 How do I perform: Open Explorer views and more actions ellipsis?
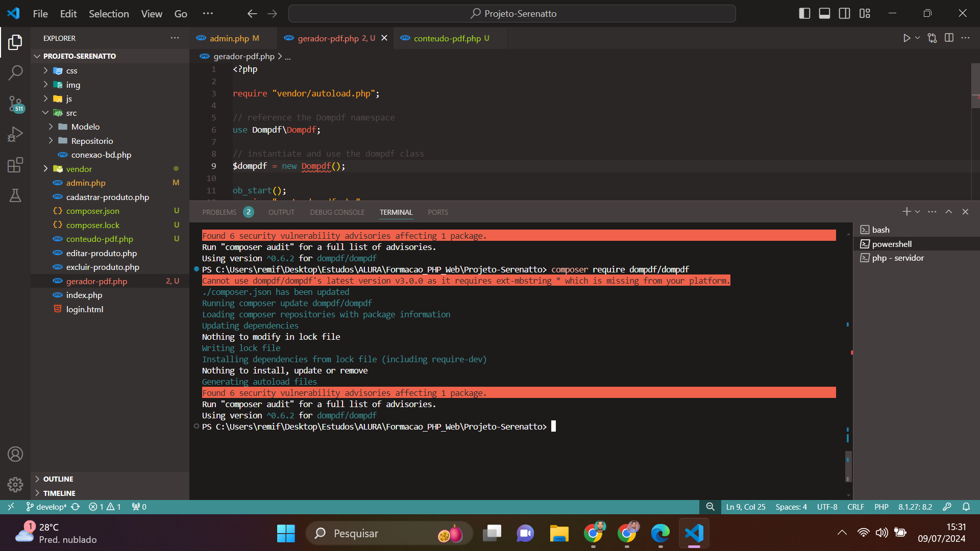175,38
